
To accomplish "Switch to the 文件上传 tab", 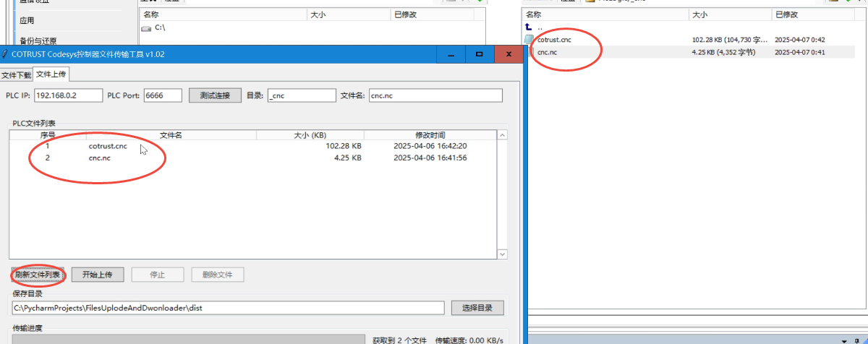I will tap(51, 74).
